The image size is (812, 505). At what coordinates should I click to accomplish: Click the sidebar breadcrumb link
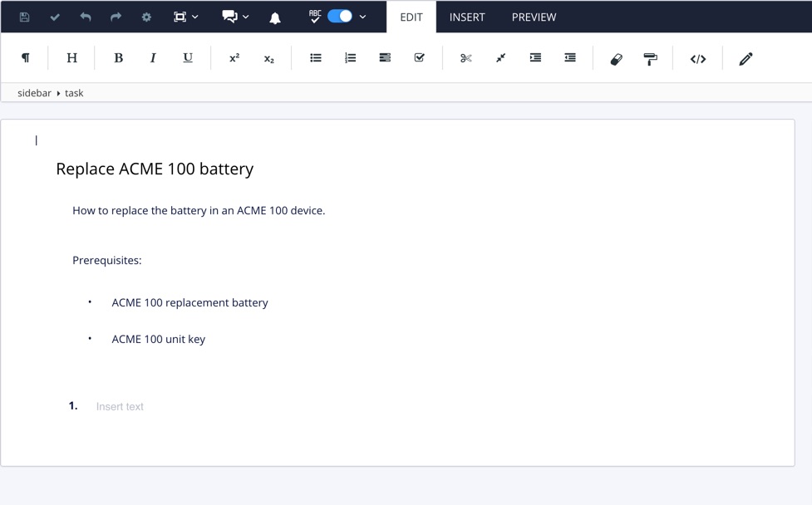(34, 92)
